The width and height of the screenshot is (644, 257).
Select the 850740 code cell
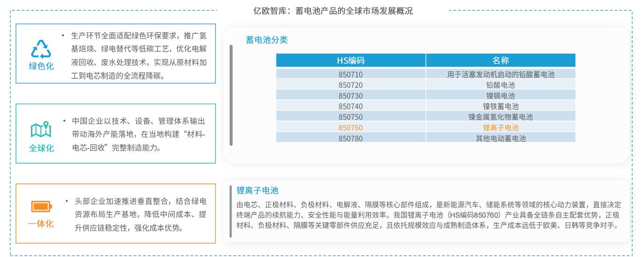(350, 106)
